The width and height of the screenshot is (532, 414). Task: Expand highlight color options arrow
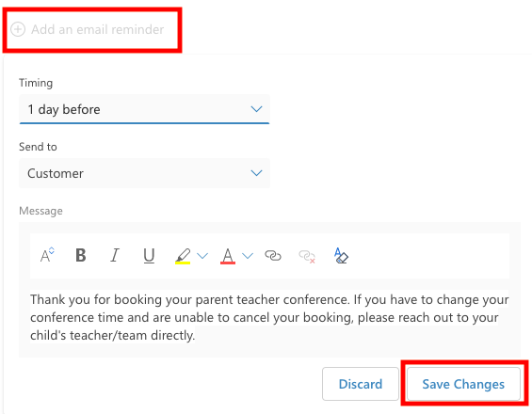[x=202, y=256]
